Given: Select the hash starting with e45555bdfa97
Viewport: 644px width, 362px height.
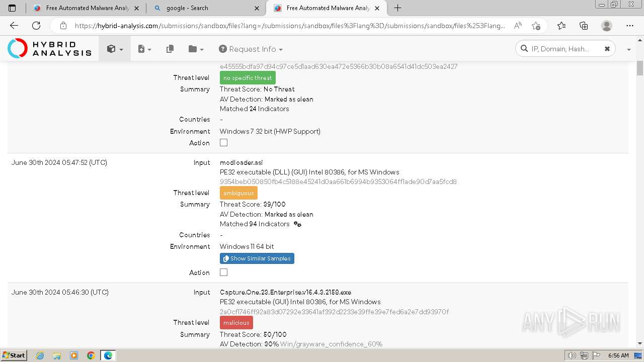Looking at the screenshot, I should [339, 66].
